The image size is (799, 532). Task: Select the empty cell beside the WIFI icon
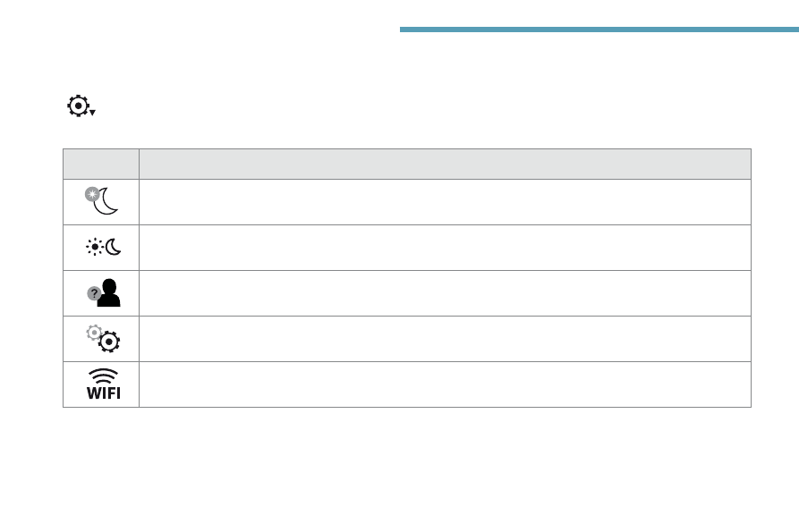[445, 384]
